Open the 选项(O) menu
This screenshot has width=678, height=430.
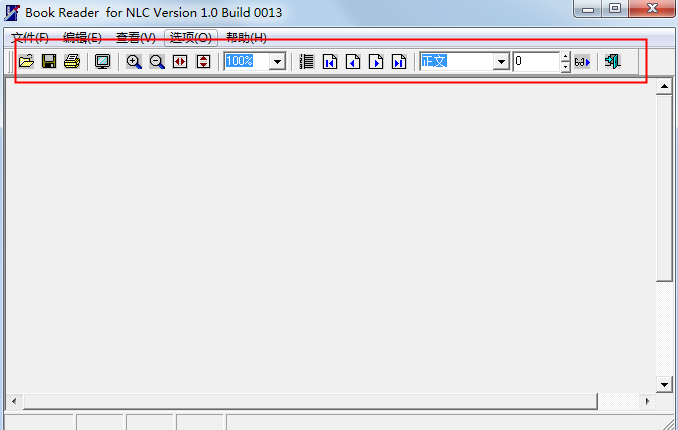tap(191, 38)
